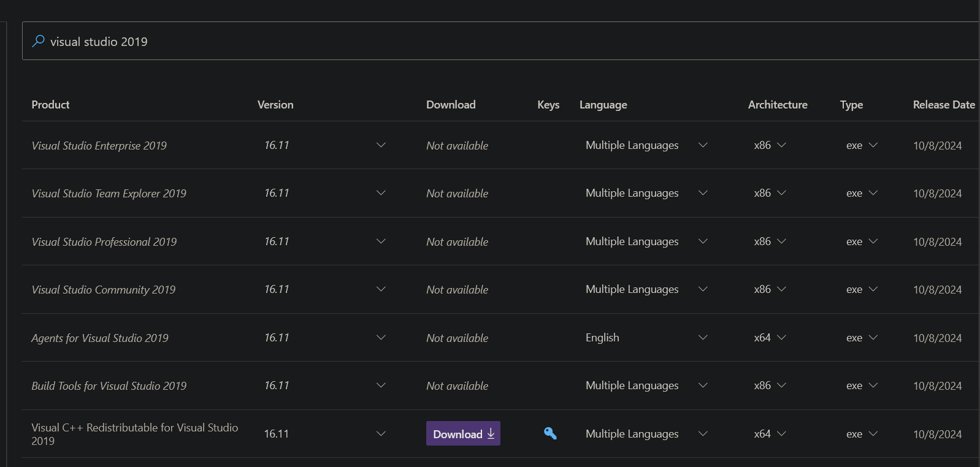This screenshot has width=980, height=467.
Task: Click the Release Date column header
Action: 944,105
